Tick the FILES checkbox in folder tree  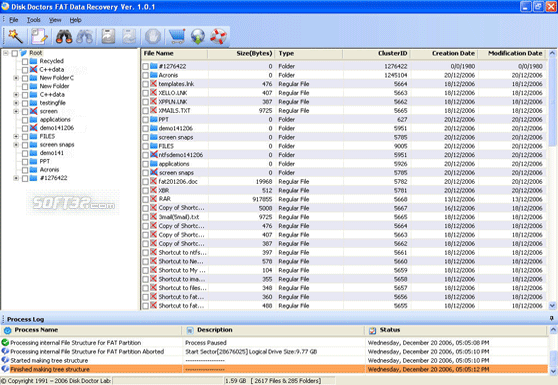click(x=25, y=137)
